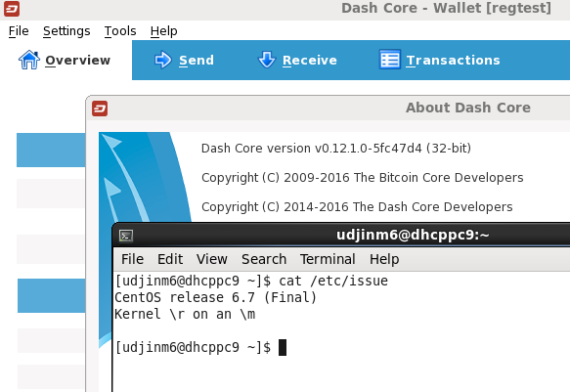This screenshot has height=392, width=570.
Task: Click the 'cat /etc/issue' command line
Action: 251,281
